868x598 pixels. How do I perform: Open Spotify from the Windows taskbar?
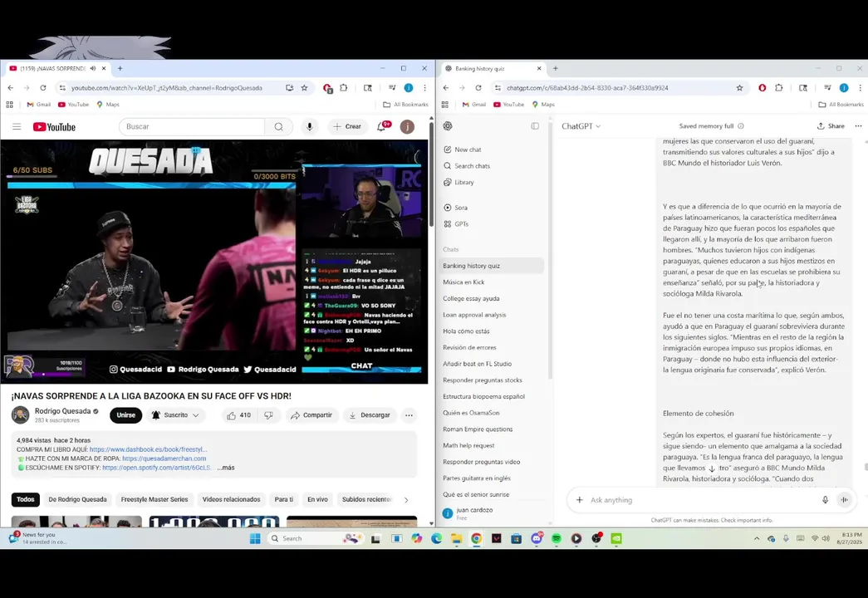557,538
